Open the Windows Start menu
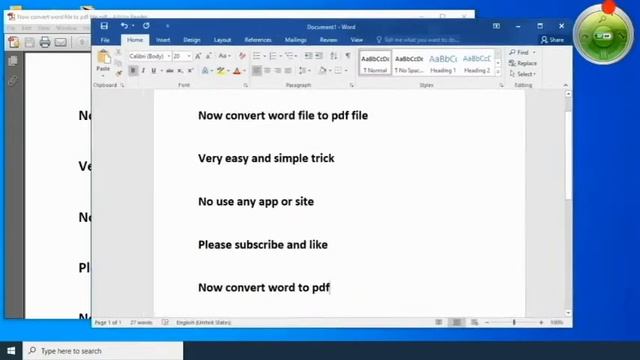640x360 pixels. point(11,351)
